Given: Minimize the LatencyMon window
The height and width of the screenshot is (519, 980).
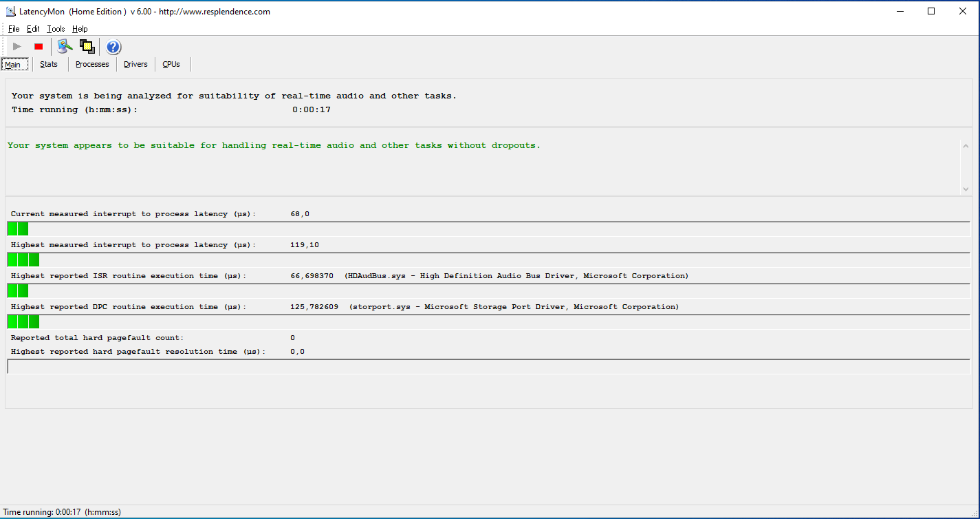Looking at the screenshot, I should pos(900,11).
